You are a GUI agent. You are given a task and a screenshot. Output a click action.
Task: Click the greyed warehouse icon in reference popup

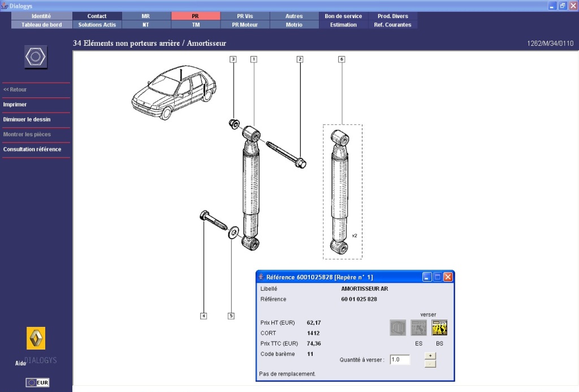point(397,328)
